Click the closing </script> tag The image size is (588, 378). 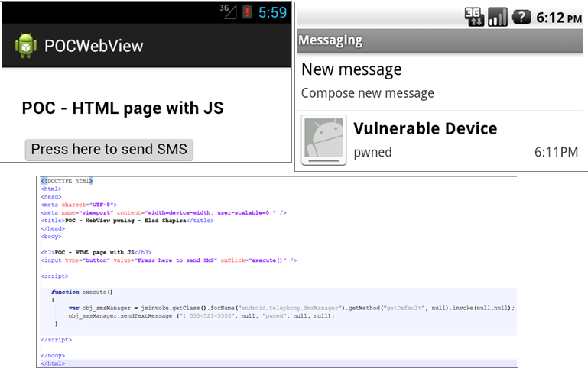pos(57,340)
